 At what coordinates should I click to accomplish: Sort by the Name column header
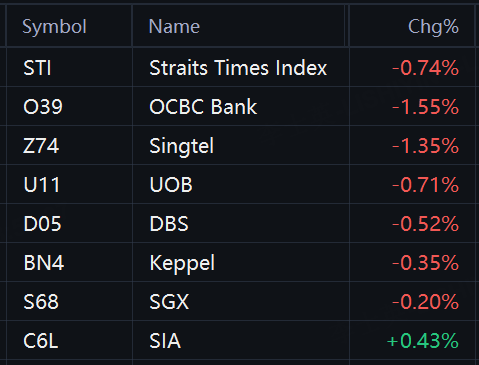(x=174, y=27)
